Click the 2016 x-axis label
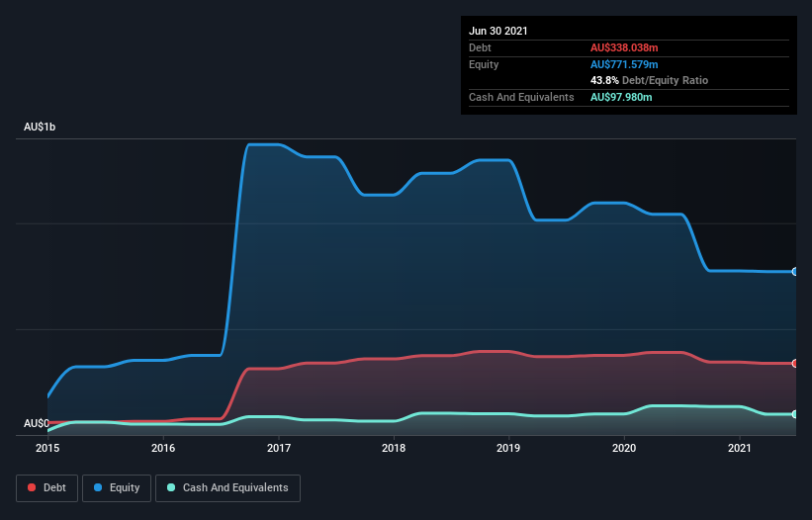812x520 pixels. click(x=163, y=448)
